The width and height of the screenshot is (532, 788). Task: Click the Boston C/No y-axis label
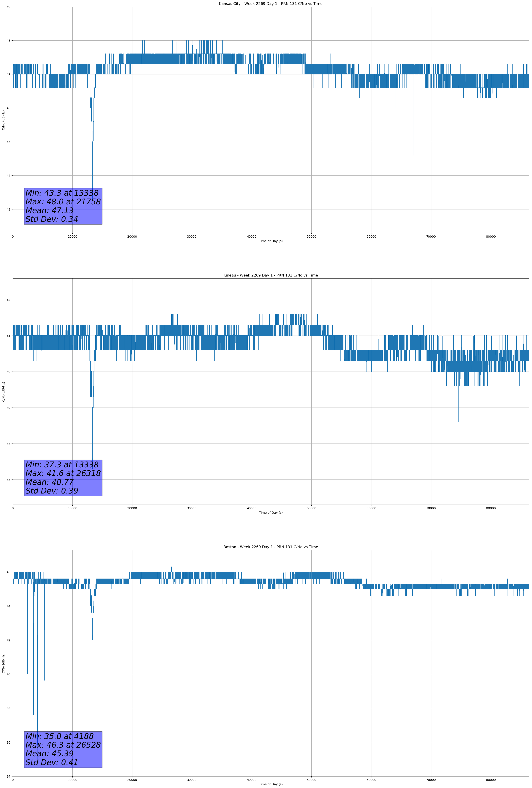(x=3, y=663)
